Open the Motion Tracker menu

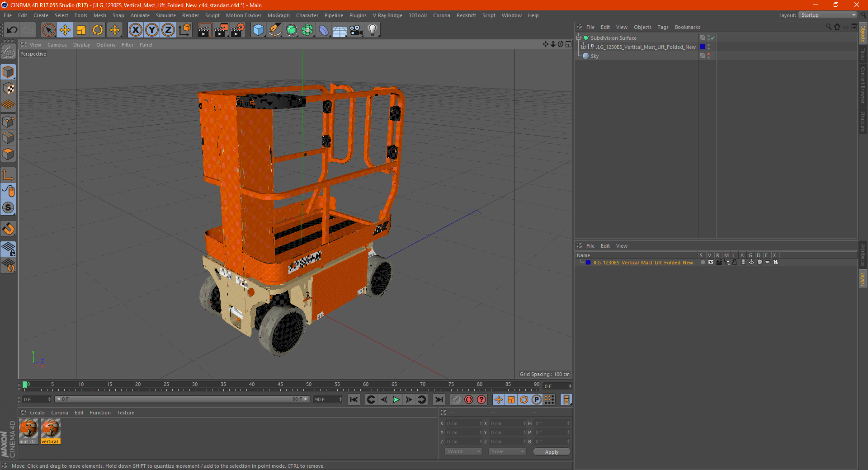(243, 15)
